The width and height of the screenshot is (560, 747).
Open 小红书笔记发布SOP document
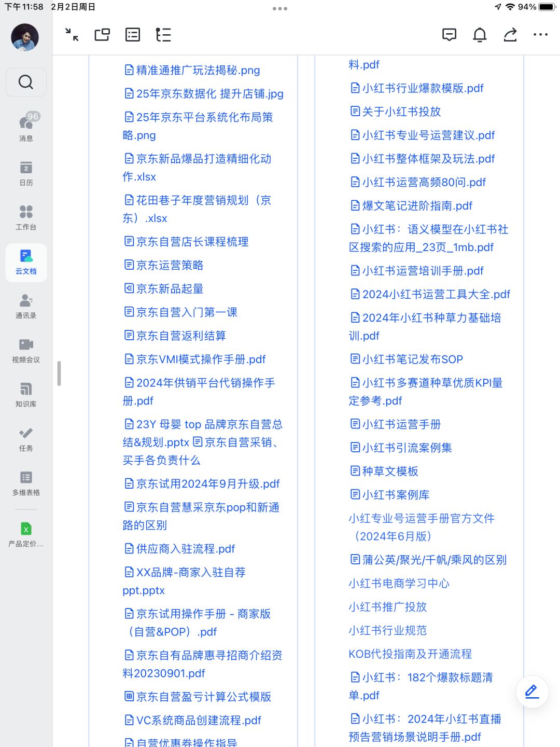407,359
